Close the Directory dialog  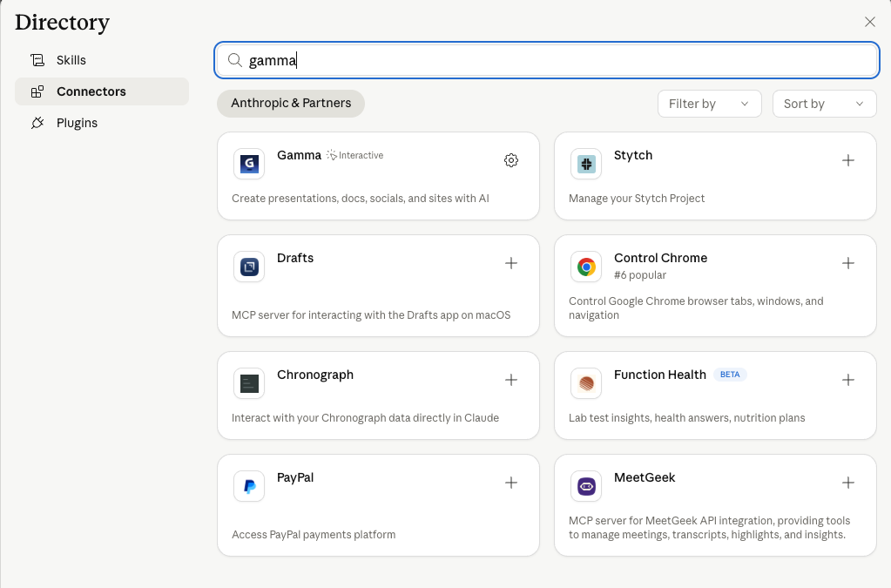869,22
